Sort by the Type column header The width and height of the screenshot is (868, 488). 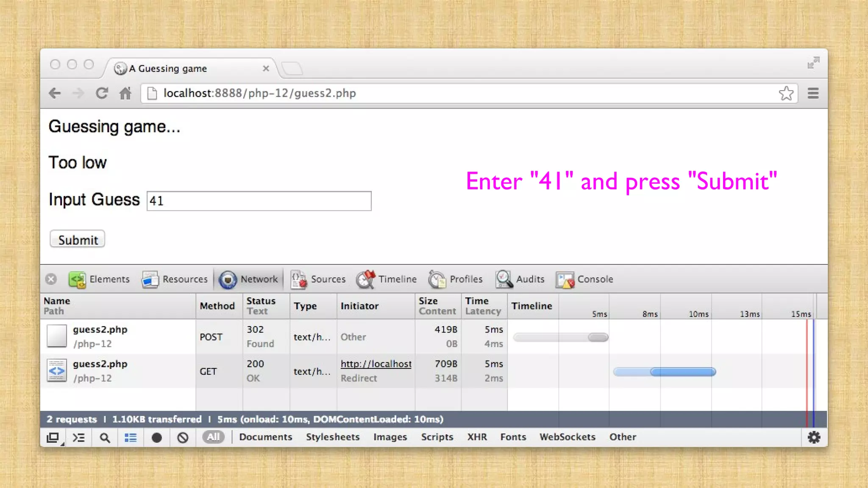point(313,306)
